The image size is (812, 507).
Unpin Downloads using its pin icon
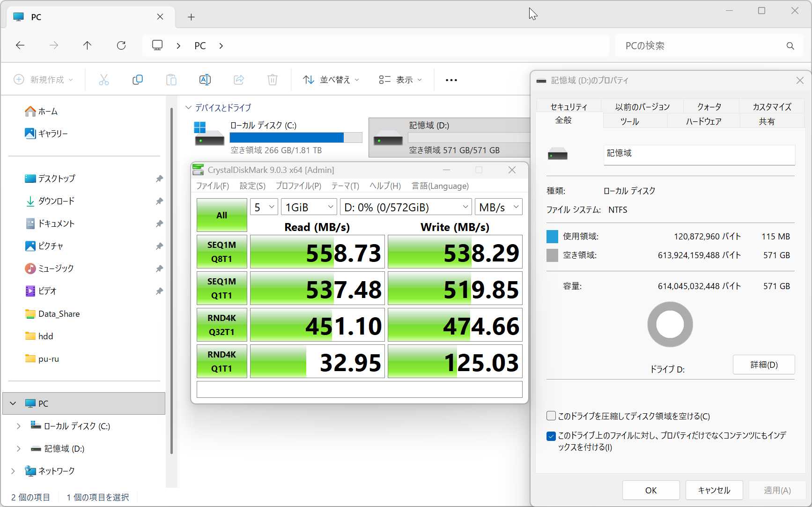[x=159, y=201]
